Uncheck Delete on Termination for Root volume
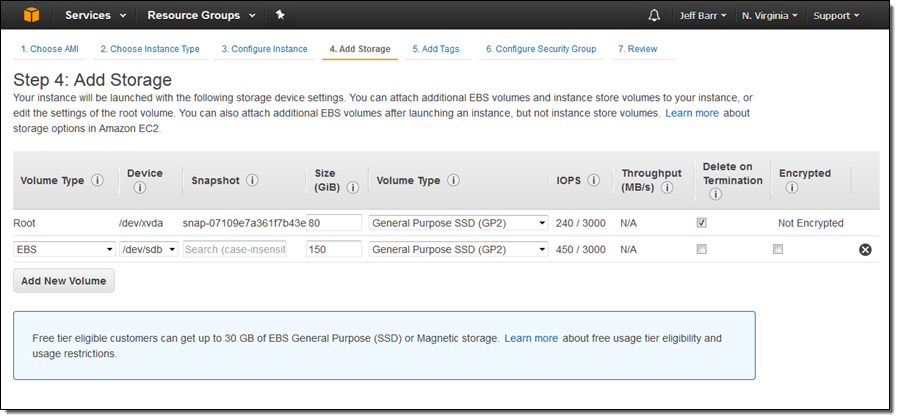The image size is (900, 420). click(x=702, y=223)
